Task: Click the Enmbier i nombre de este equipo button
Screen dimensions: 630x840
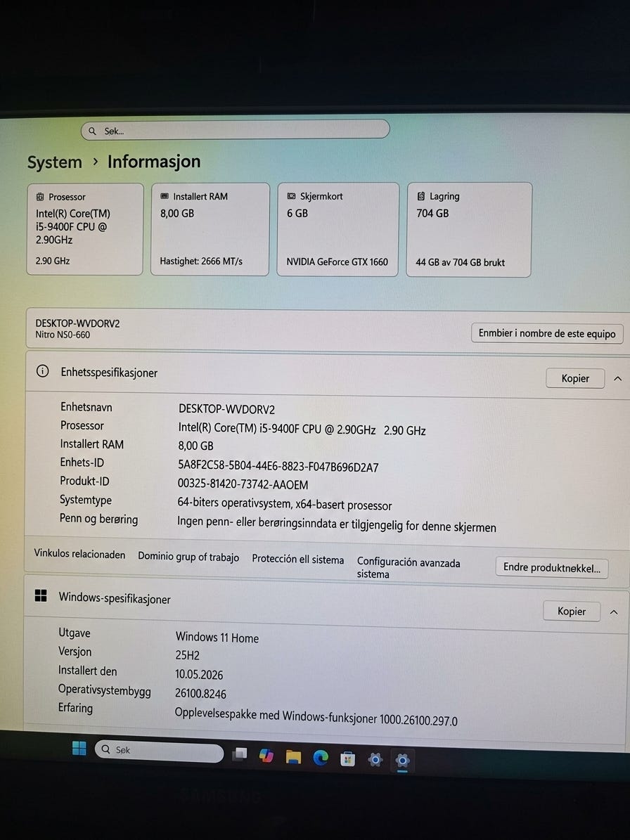Action: coord(547,333)
